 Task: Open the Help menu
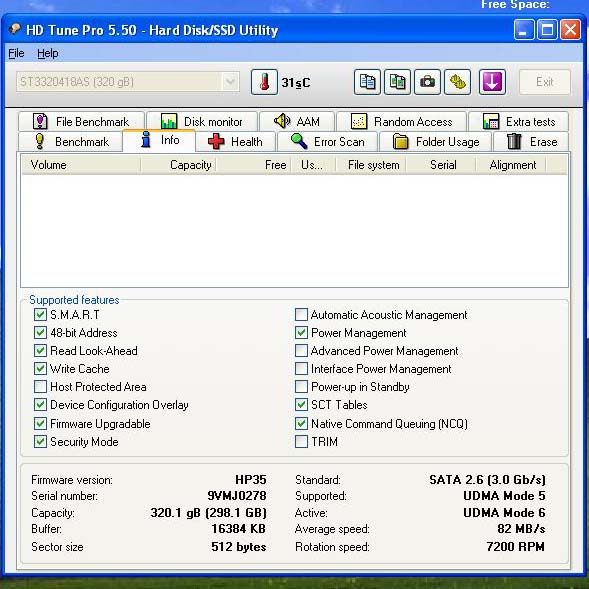[48, 53]
